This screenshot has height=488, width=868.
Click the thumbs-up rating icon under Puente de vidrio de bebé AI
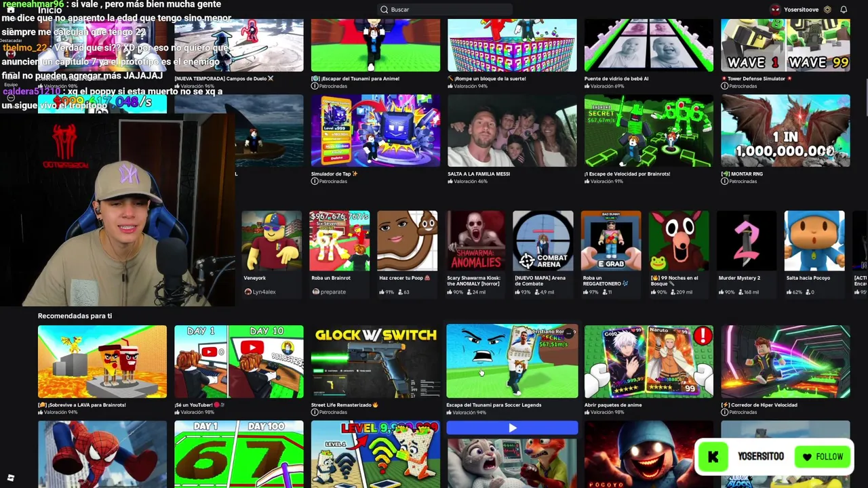click(x=587, y=86)
